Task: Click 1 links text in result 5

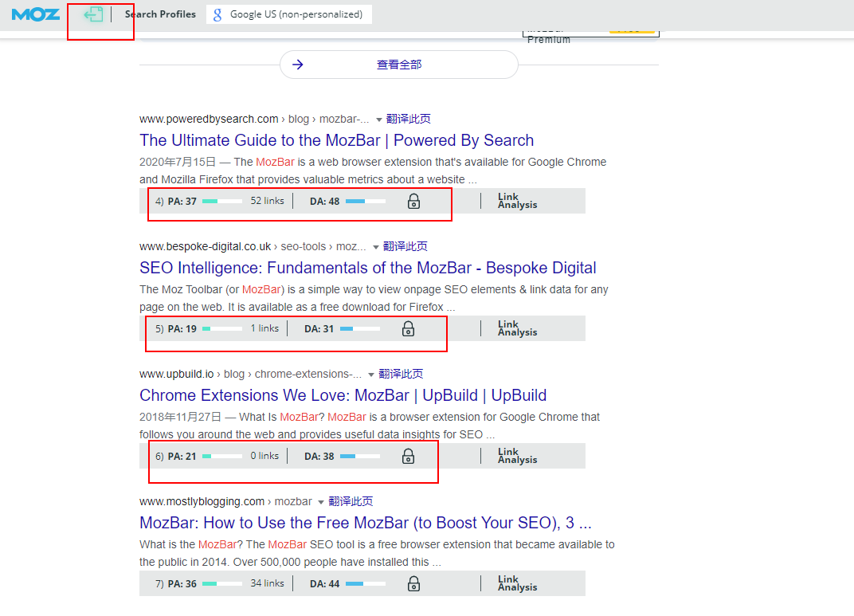Action: pyautogui.click(x=264, y=328)
